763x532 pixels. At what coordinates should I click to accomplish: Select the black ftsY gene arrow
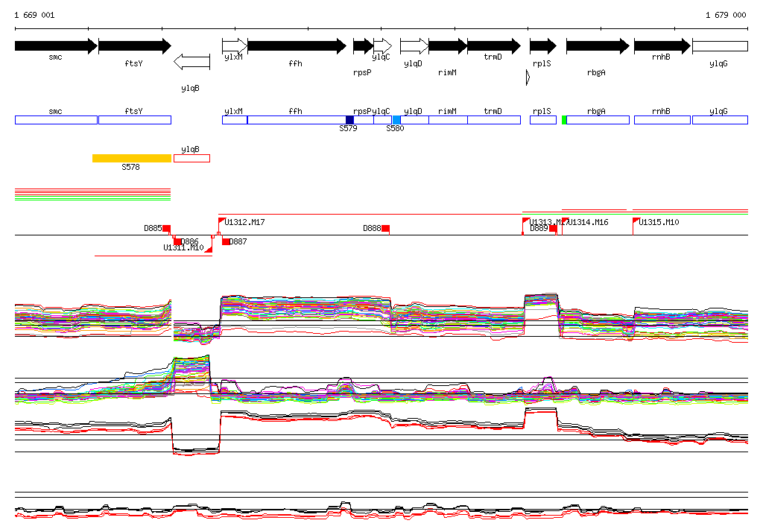(135, 46)
